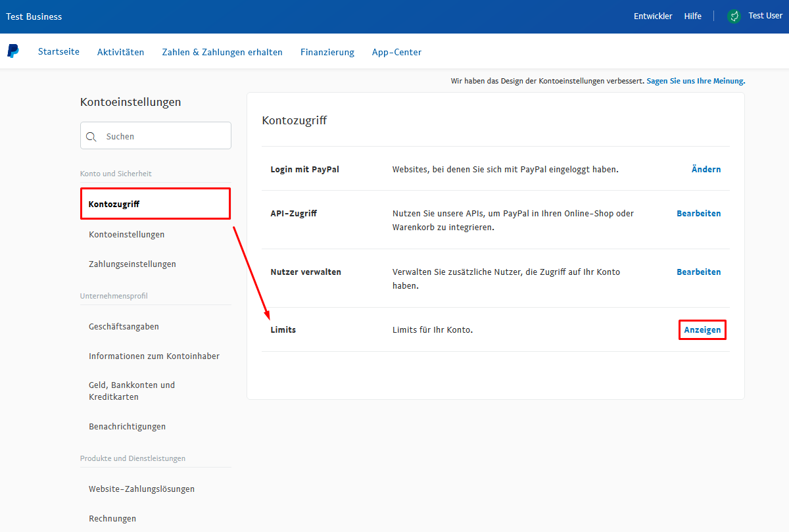
Task: Click the Login mit PayPal row label
Action: pos(305,170)
